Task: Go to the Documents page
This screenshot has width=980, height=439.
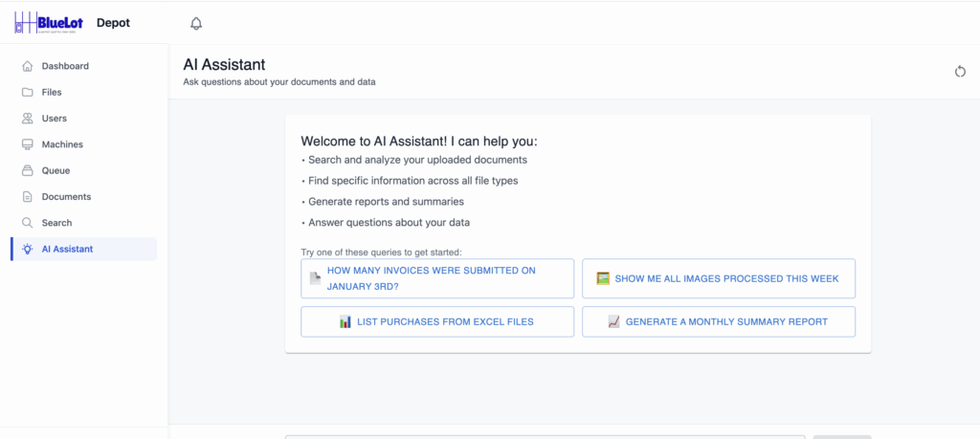Action: point(66,197)
